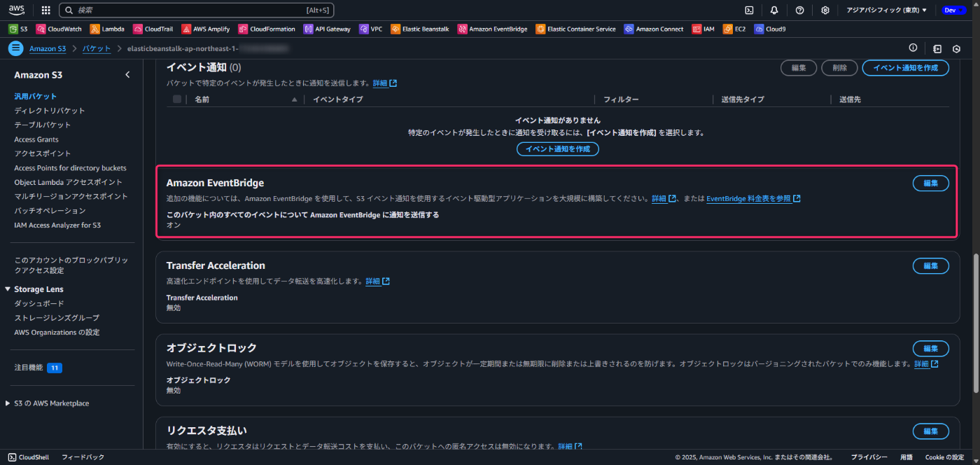Select all event notifications checkbox

pyautogui.click(x=177, y=99)
